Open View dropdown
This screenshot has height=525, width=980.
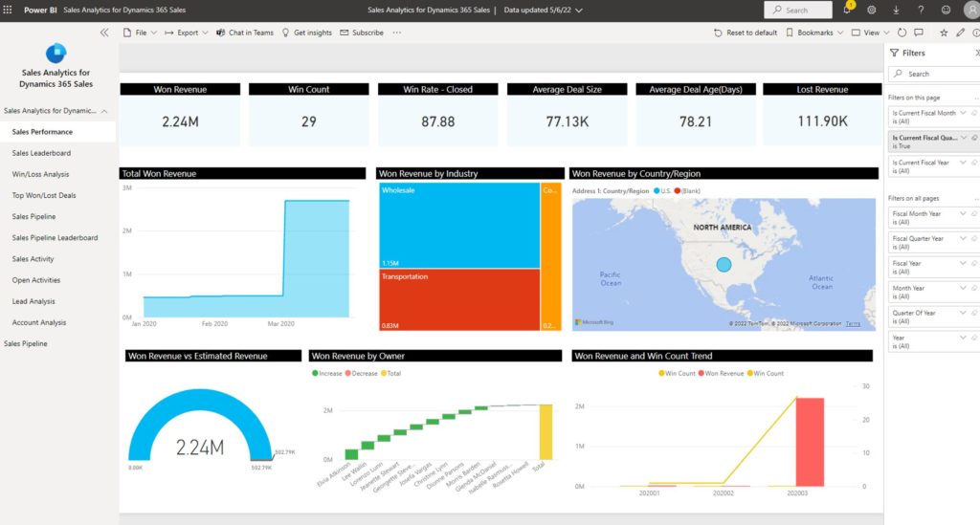(x=871, y=33)
